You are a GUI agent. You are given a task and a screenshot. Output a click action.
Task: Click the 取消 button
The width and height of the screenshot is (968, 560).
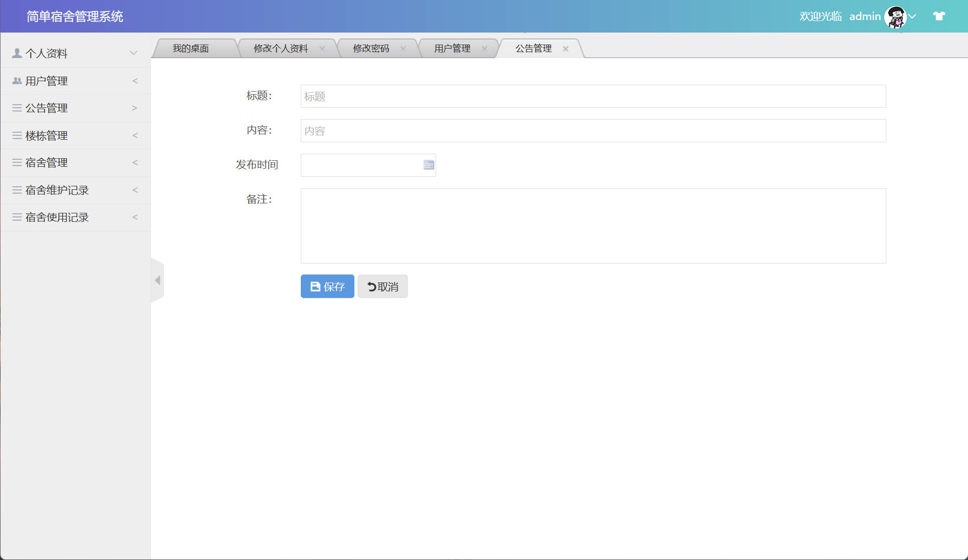point(382,286)
